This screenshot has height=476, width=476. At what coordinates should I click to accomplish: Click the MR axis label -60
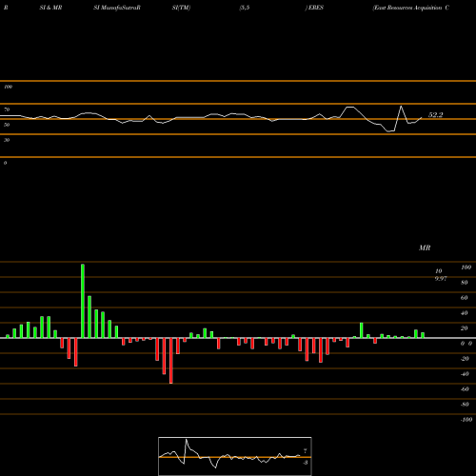pos(465,389)
